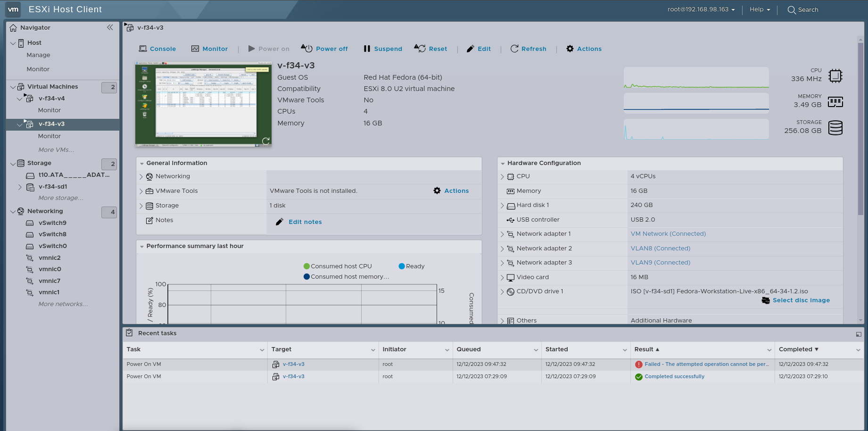Select Manage under Host
This screenshot has width=868, height=431.
38,55
